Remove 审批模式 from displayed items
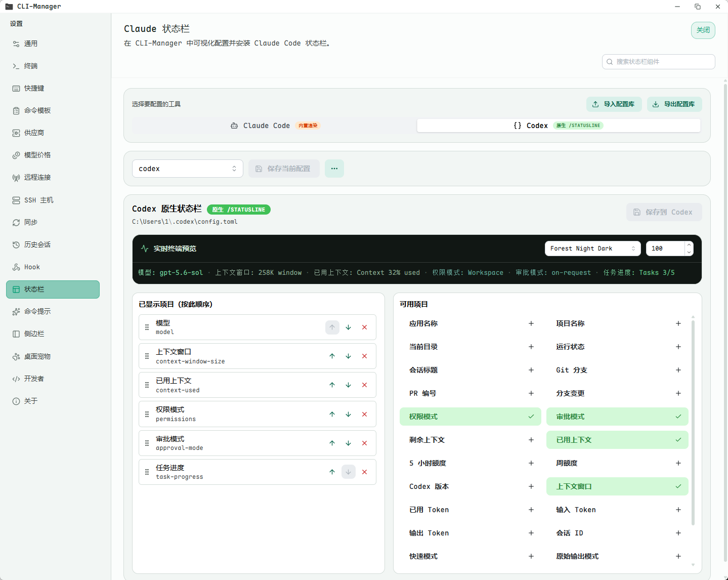 pos(365,443)
